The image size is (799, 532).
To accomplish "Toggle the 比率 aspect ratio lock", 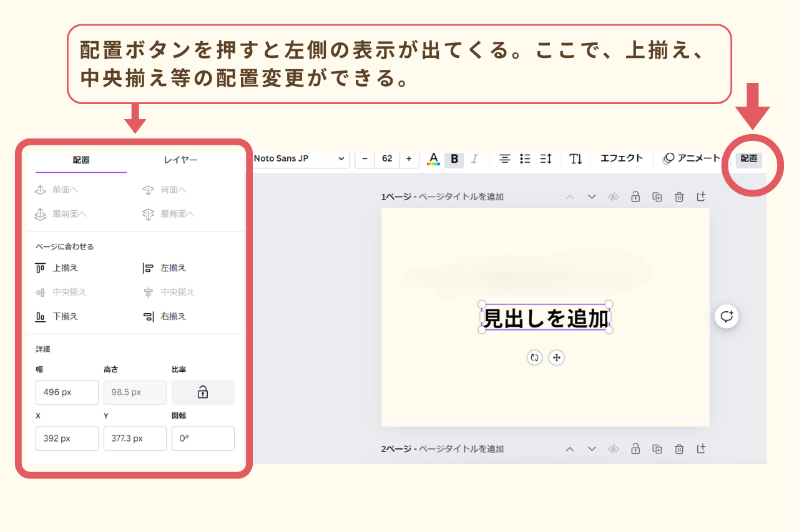I will pos(203,392).
